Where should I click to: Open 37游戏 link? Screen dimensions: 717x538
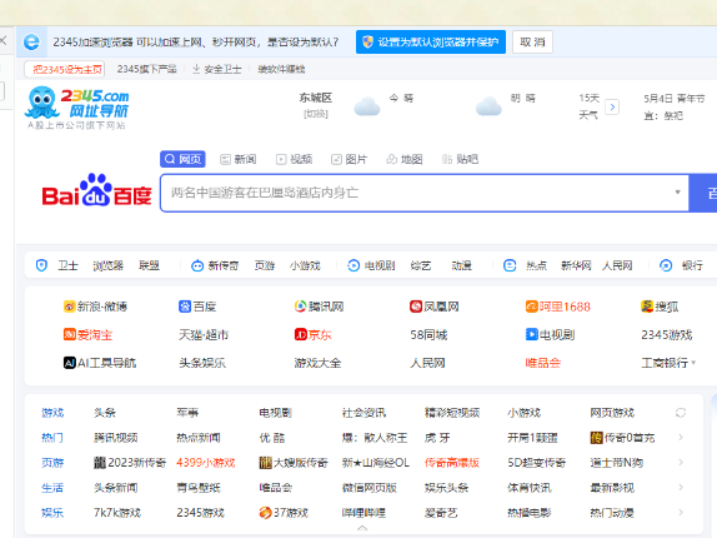[x=284, y=513]
